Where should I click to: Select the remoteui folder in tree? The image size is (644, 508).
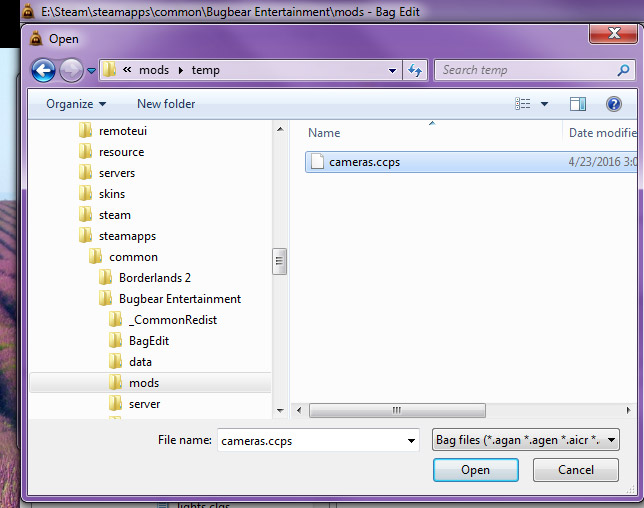pos(123,131)
